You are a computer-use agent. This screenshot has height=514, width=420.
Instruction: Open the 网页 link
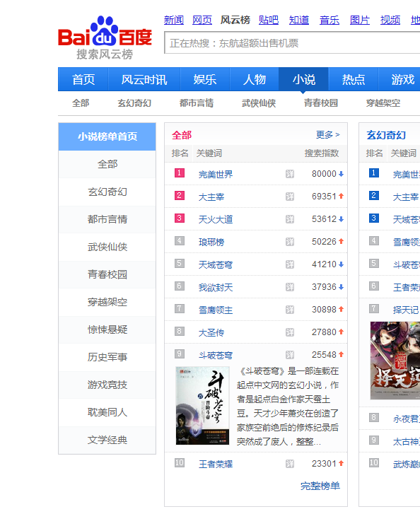(202, 20)
